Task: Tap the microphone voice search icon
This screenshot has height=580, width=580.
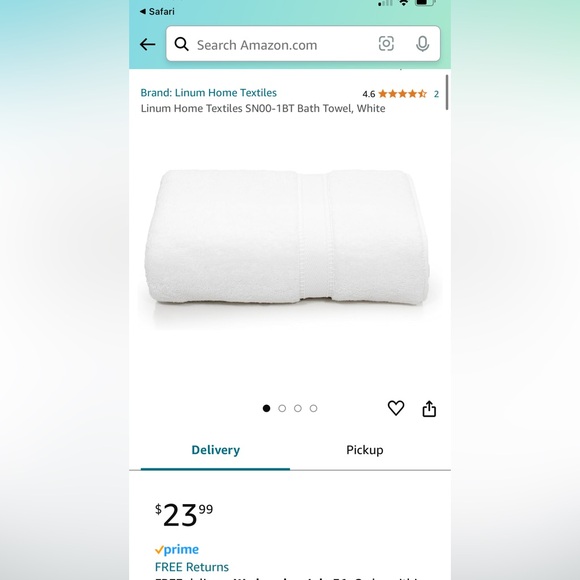Action: pyautogui.click(x=422, y=44)
